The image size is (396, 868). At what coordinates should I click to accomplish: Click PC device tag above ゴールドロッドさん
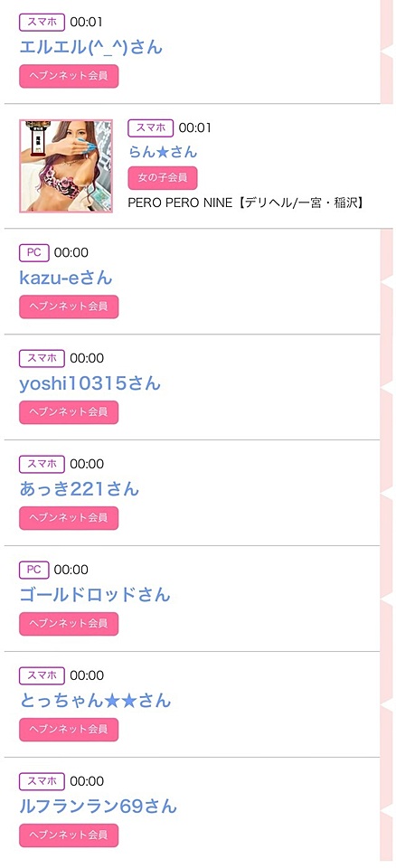(34, 570)
